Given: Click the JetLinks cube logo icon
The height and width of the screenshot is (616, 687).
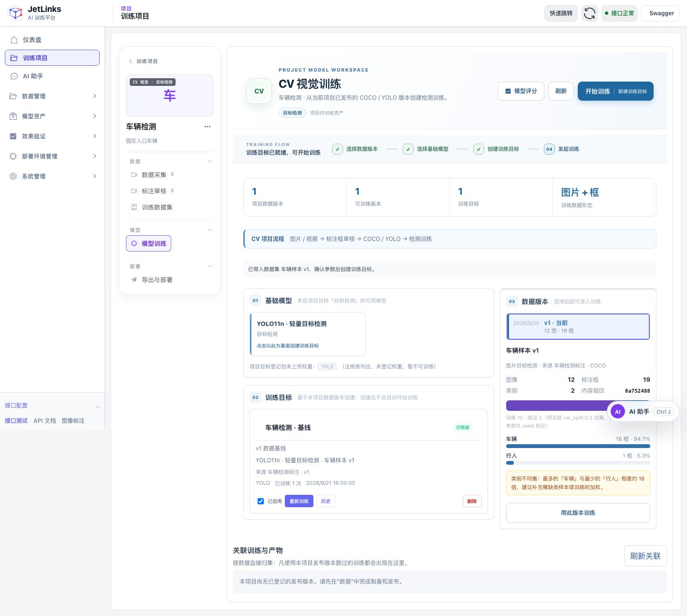Looking at the screenshot, I should click(x=16, y=13).
